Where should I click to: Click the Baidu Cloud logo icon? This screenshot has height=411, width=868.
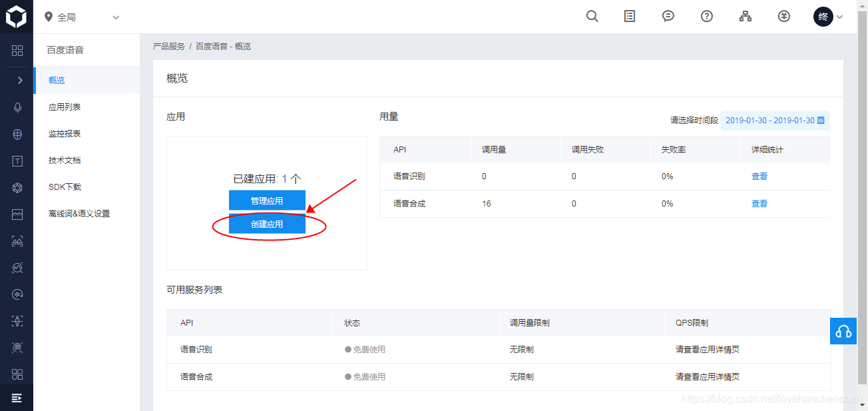coord(16,16)
